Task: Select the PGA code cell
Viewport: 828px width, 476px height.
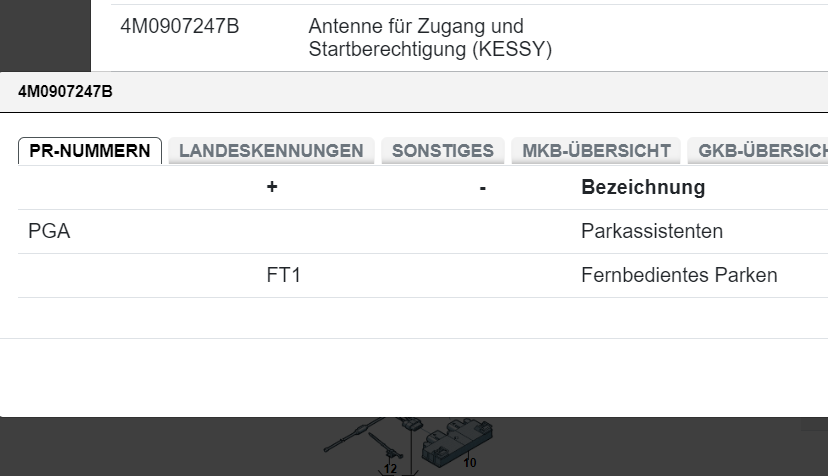Action: 50,232
